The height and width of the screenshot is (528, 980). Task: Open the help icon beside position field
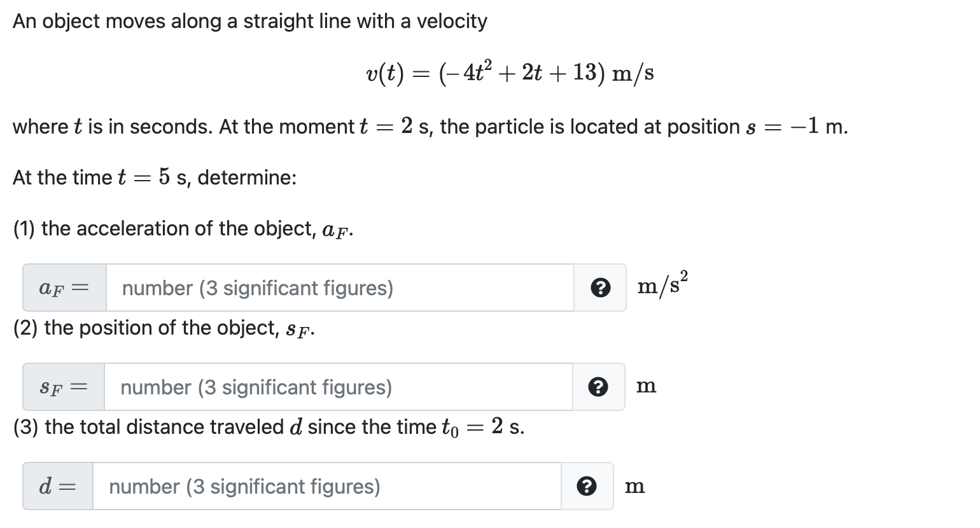coord(598,387)
